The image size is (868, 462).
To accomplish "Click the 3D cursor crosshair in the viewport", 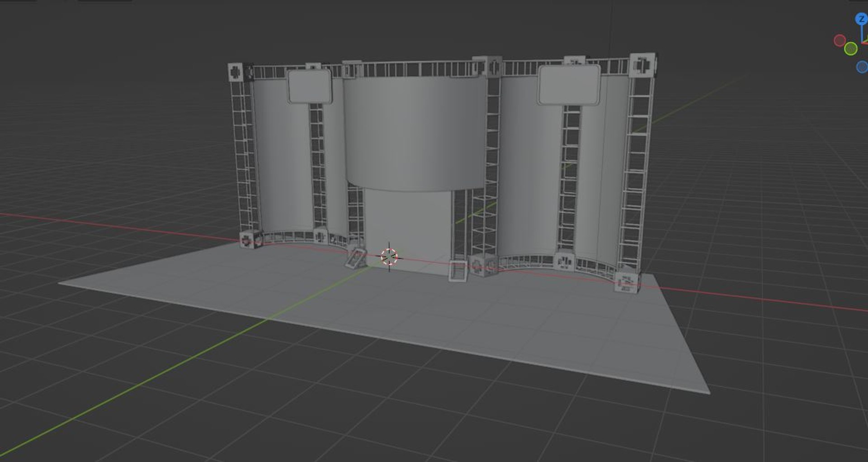I will (x=389, y=257).
